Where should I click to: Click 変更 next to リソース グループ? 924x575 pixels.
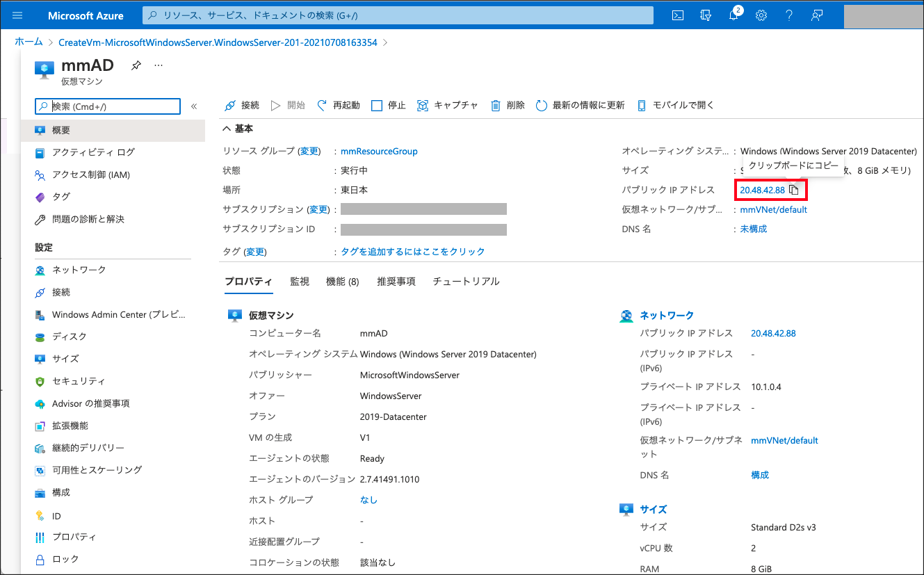pyautogui.click(x=309, y=151)
